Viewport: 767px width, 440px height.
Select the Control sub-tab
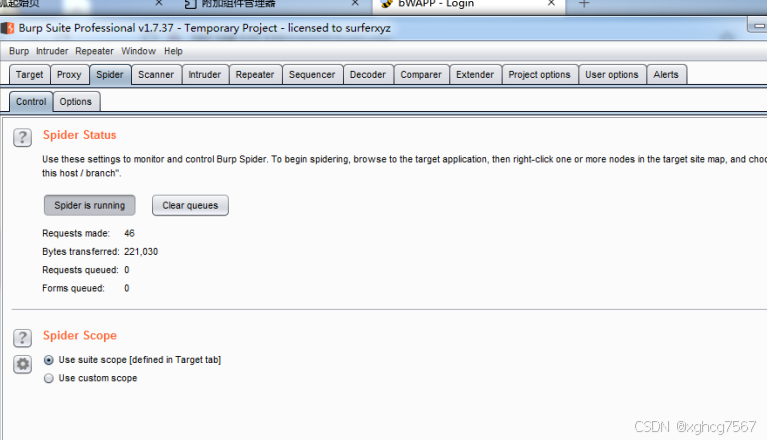pos(31,102)
